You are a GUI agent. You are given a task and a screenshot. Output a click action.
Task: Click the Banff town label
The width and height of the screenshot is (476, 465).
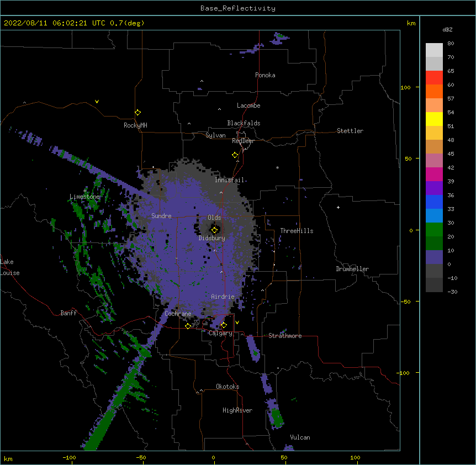pos(68,313)
